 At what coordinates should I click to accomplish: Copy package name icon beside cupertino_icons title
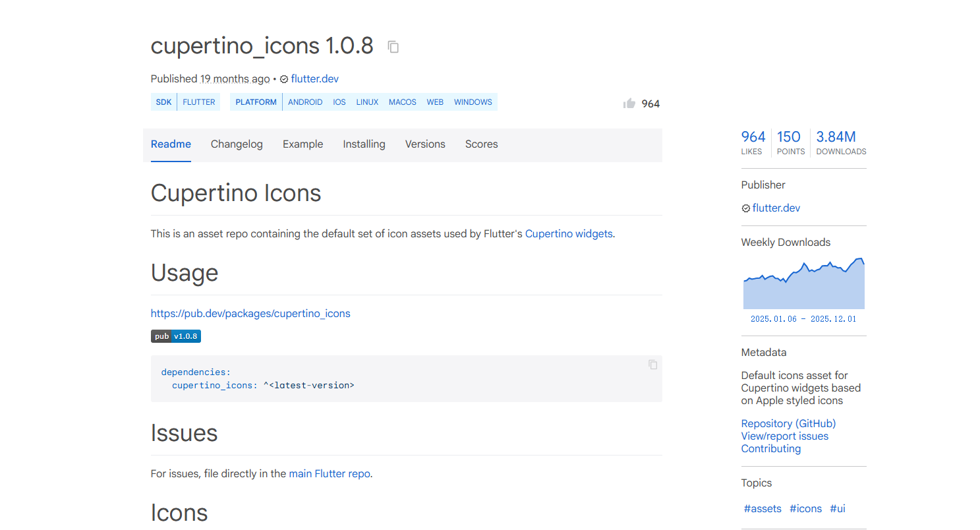(393, 47)
